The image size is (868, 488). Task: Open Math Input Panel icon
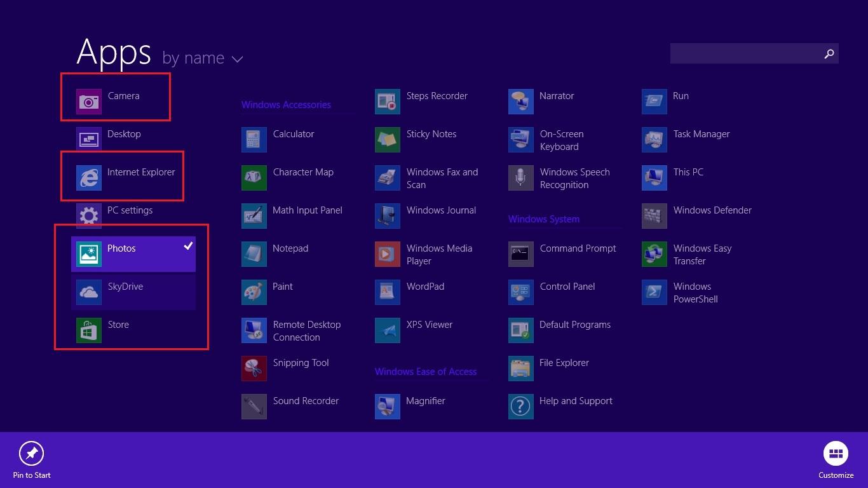tap(254, 216)
